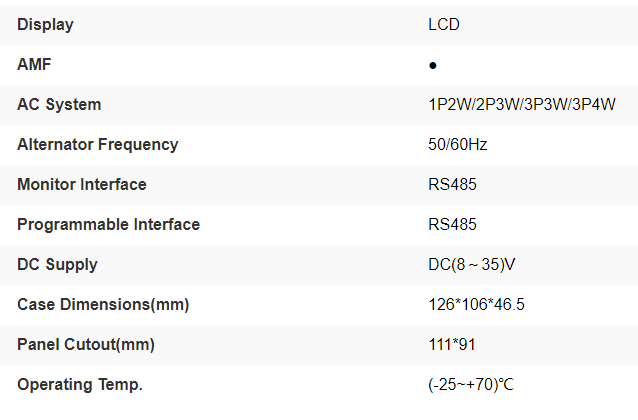
Task: Select the DC(8~35)V supply value
Action: [472, 264]
